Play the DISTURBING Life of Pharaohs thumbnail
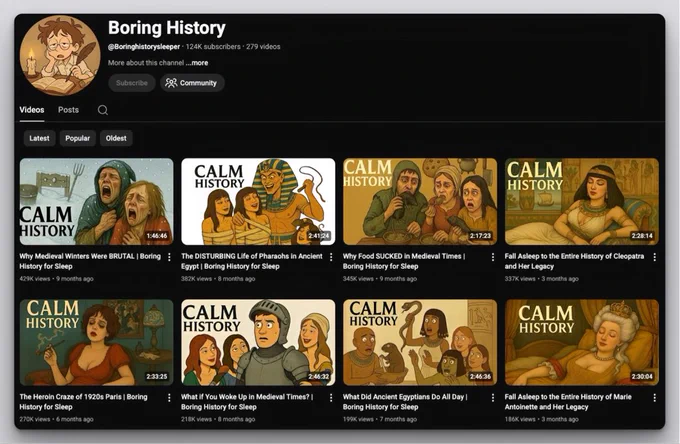The height and width of the screenshot is (444, 680). click(x=258, y=202)
